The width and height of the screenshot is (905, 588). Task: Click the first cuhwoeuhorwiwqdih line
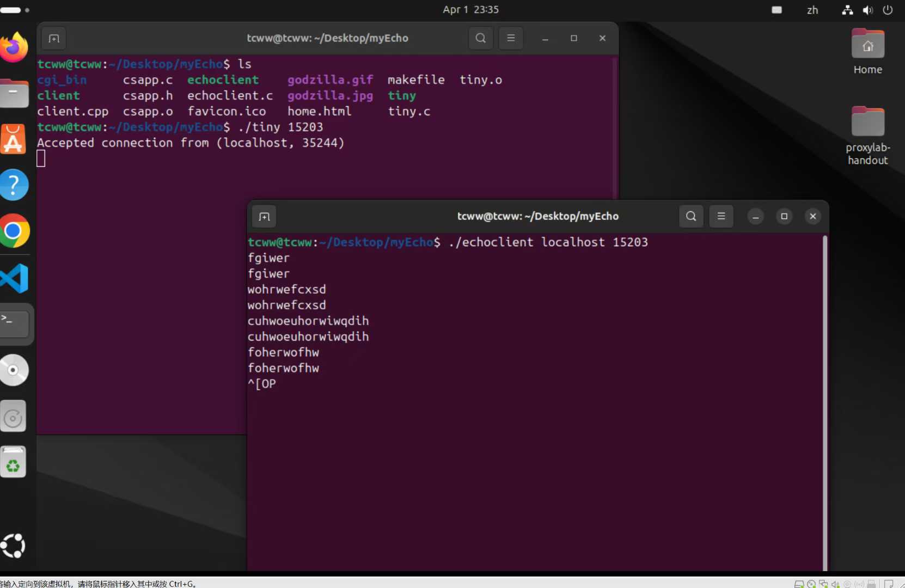(x=308, y=321)
